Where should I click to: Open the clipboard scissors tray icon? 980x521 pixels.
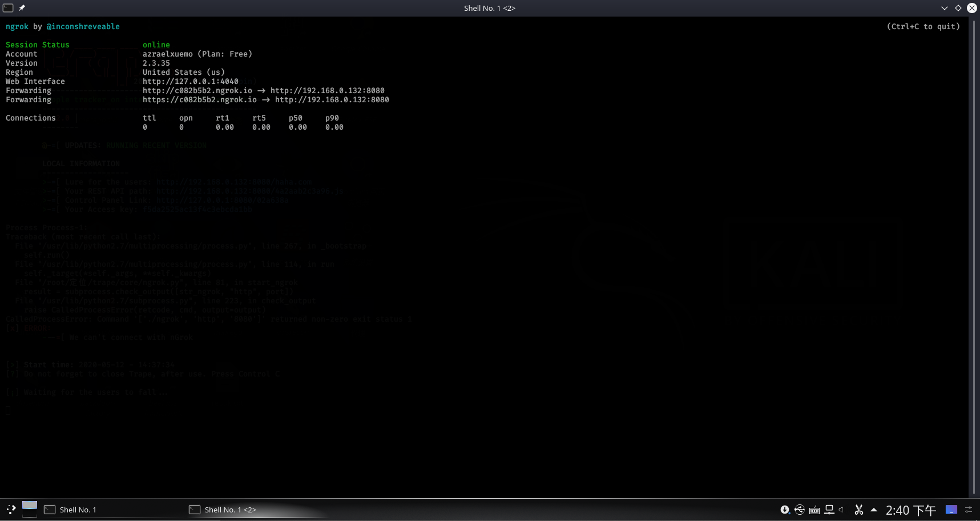(x=858, y=510)
